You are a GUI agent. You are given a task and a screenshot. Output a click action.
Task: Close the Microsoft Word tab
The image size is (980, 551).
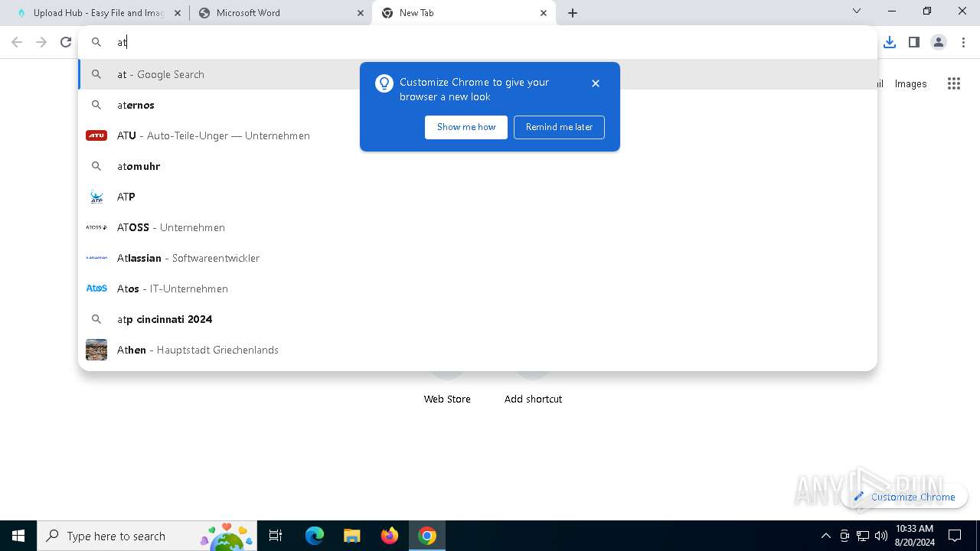click(x=361, y=13)
